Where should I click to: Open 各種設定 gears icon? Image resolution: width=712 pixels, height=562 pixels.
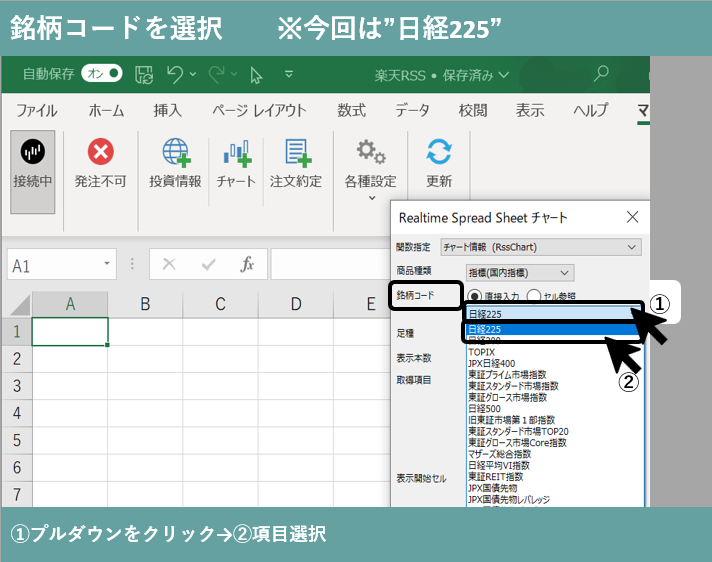click(370, 153)
